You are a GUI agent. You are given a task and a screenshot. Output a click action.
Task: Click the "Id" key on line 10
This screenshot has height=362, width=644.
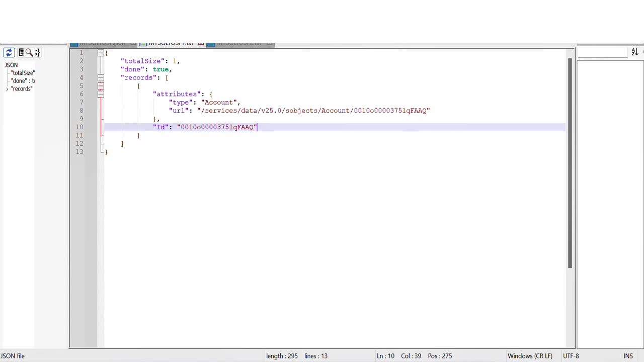[x=160, y=127]
